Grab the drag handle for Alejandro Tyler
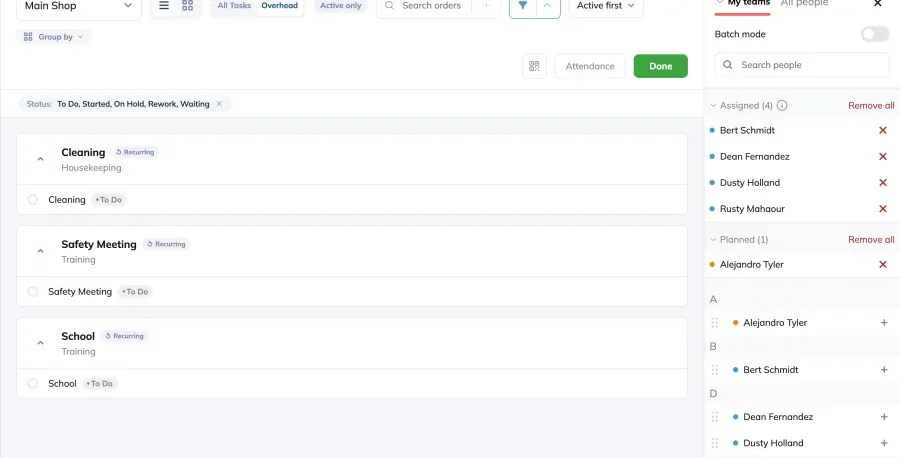The height and width of the screenshot is (458, 900). click(715, 323)
